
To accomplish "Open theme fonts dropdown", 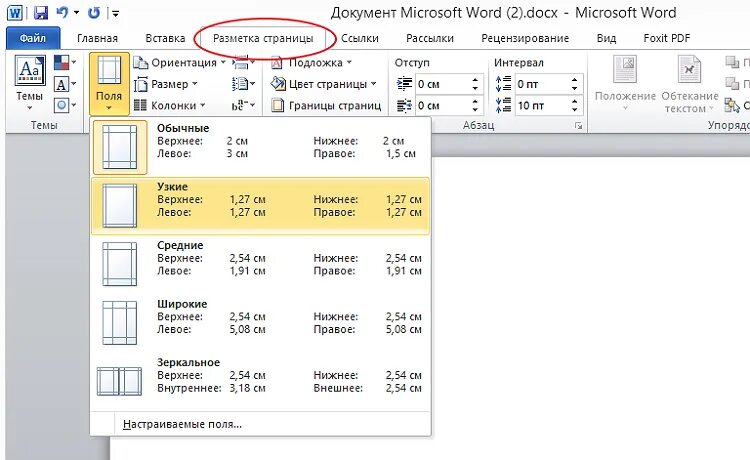I will 65,84.
